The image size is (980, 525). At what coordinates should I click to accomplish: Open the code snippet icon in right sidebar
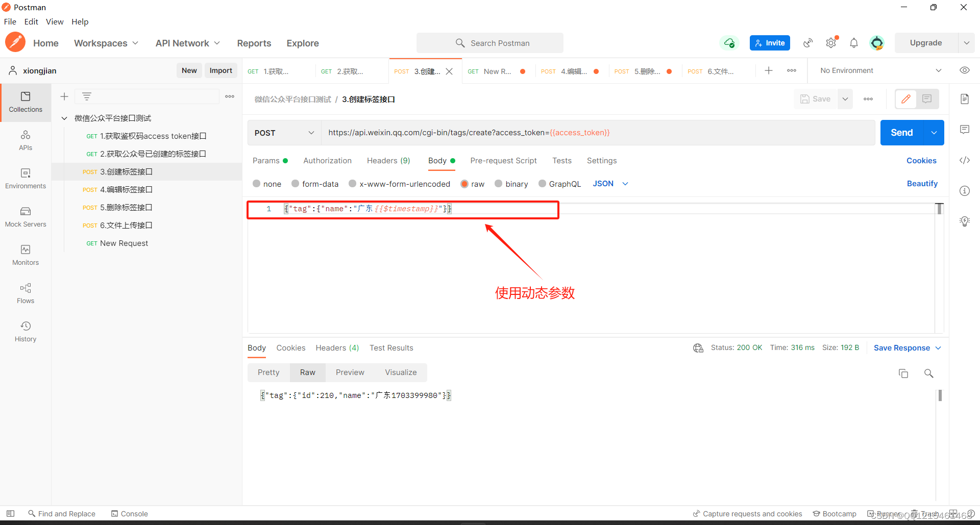(x=965, y=160)
